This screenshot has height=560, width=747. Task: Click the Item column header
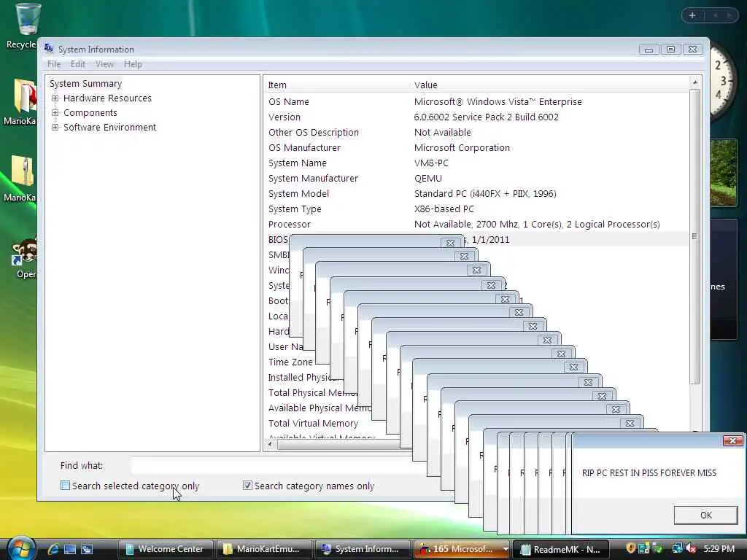click(337, 85)
